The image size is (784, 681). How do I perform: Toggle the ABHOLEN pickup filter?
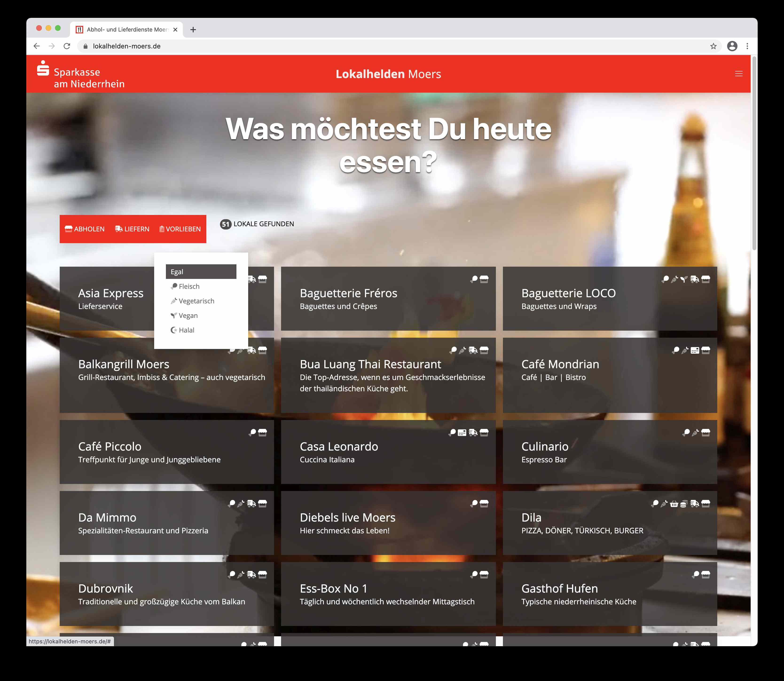85,229
